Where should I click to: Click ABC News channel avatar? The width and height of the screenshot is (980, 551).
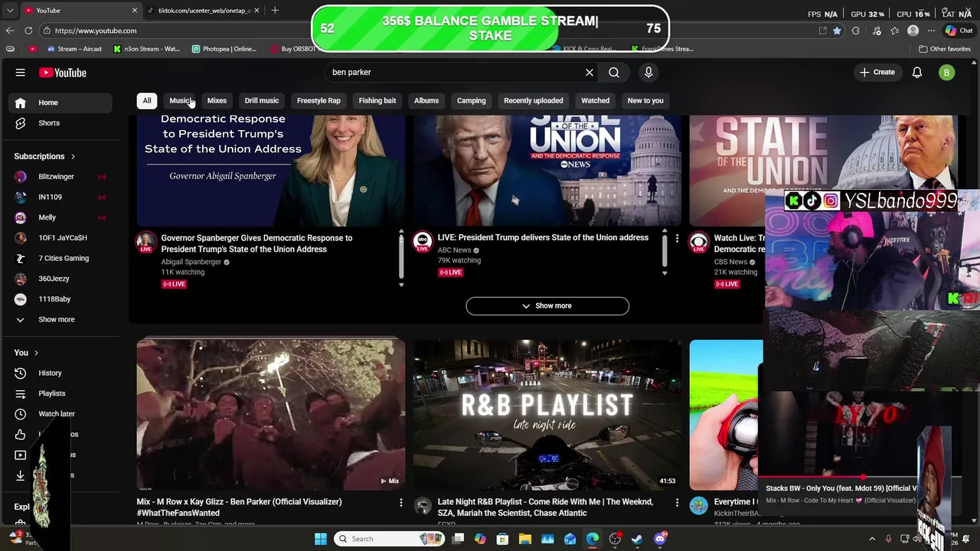coord(423,242)
